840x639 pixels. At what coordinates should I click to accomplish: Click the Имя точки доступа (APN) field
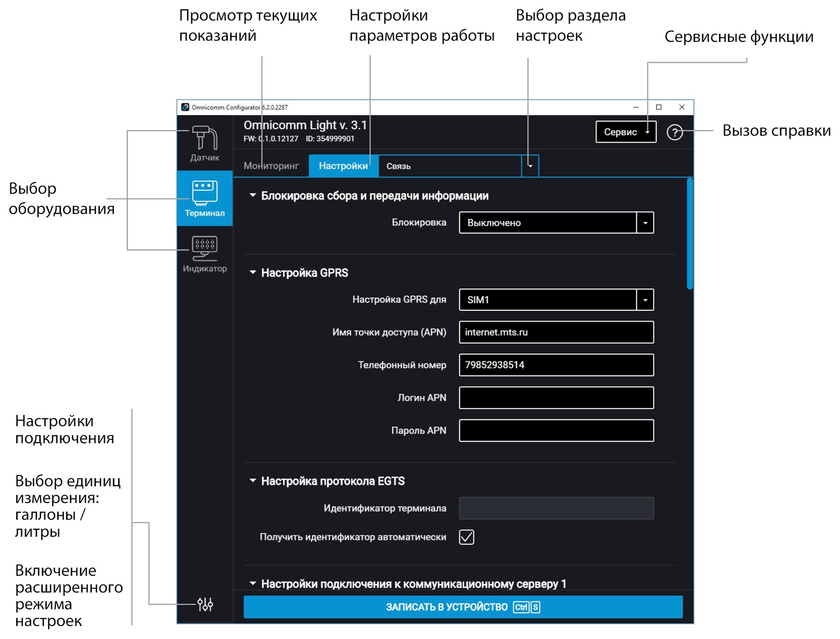pos(556,332)
